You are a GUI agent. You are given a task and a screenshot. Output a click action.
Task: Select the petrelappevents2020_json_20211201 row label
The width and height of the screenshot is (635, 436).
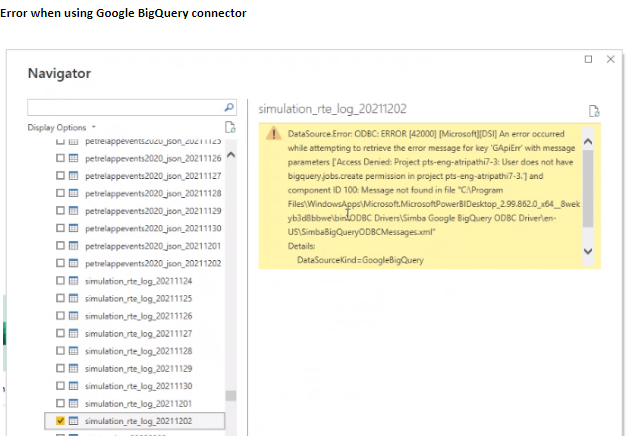coord(153,246)
